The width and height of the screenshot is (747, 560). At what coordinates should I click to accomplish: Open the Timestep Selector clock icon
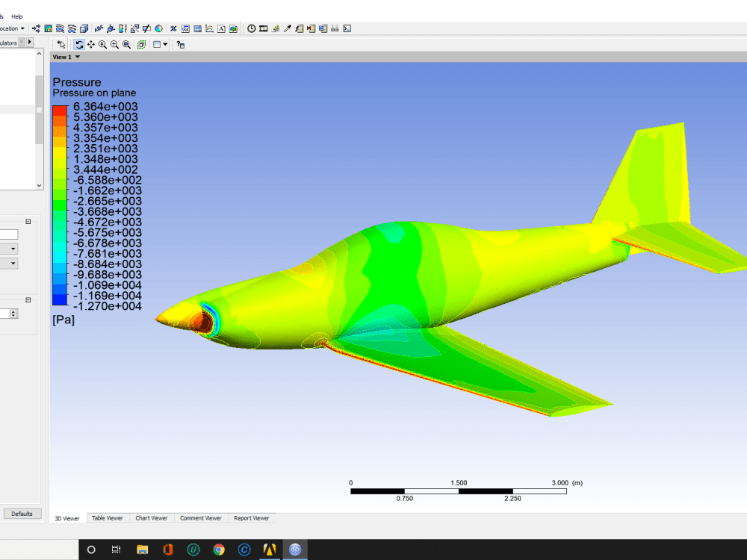(x=251, y=28)
